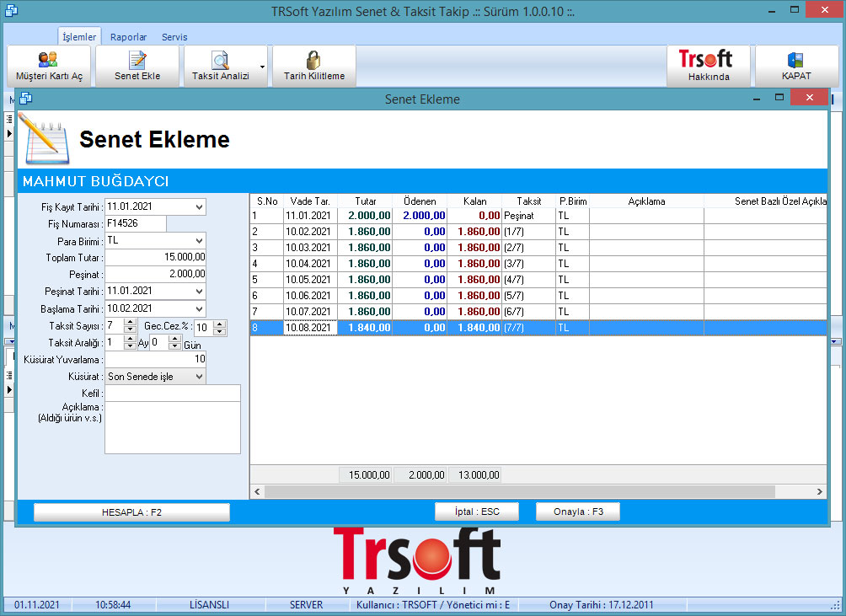Viewport: 846px width, 616px height.
Task: Click the (3/7) installment cell
Action: point(529,264)
